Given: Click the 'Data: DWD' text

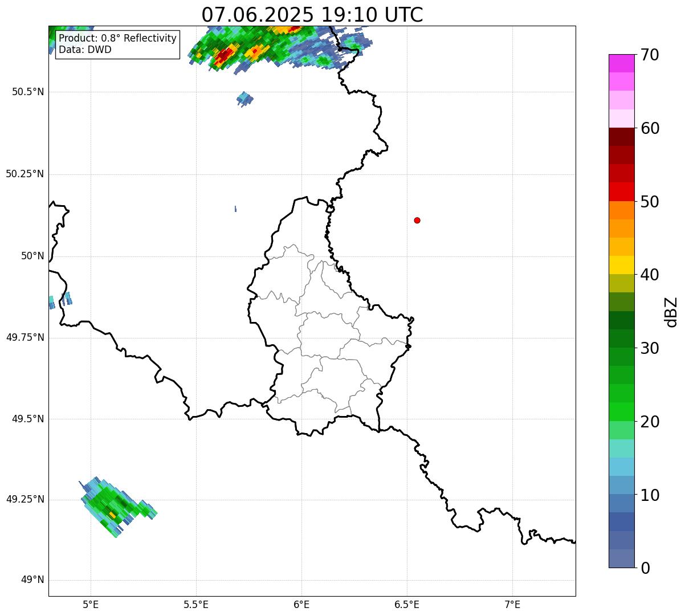Looking at the screenshot, I should [x=85, y=50].
